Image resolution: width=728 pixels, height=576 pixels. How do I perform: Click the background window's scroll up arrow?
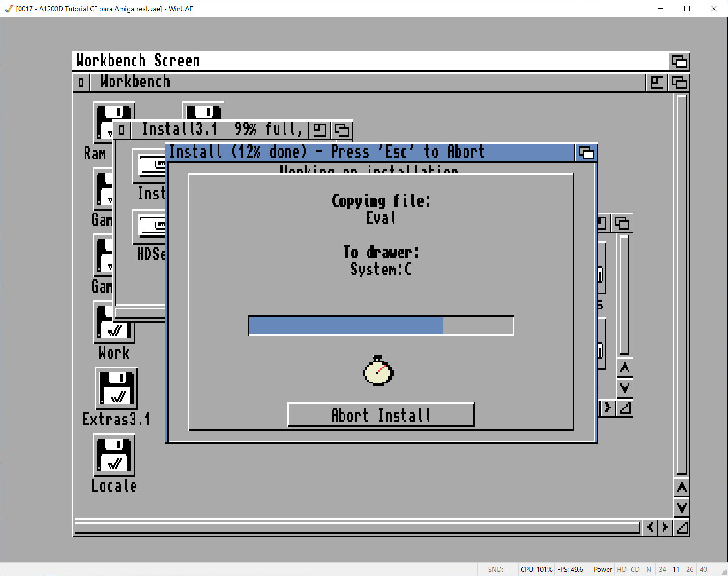(625, 367)
